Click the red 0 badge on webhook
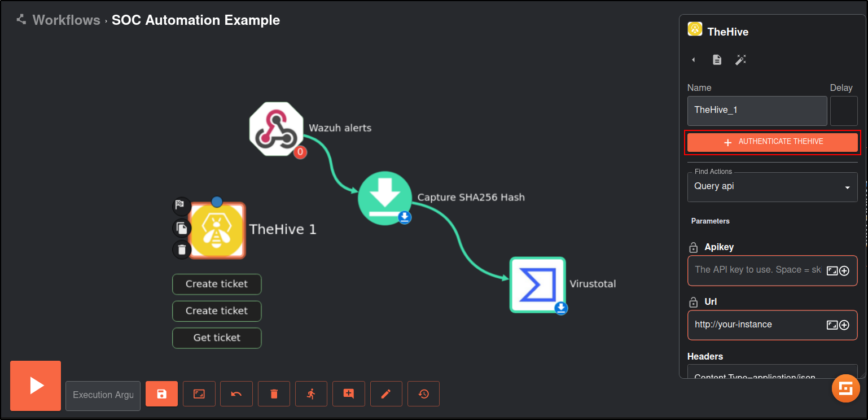Screen dimensions: 868x420 pyautogui.click(x=300, y=152)
